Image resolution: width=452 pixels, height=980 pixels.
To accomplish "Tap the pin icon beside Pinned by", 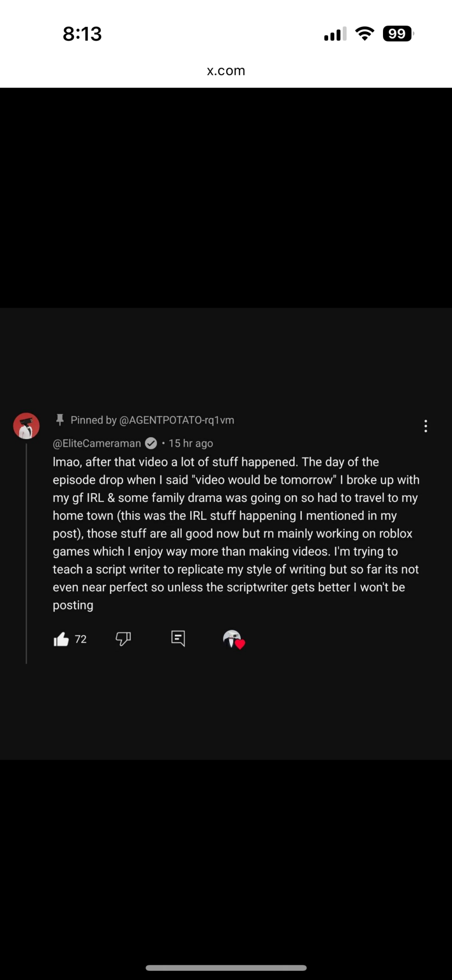I will click(60, 420).
